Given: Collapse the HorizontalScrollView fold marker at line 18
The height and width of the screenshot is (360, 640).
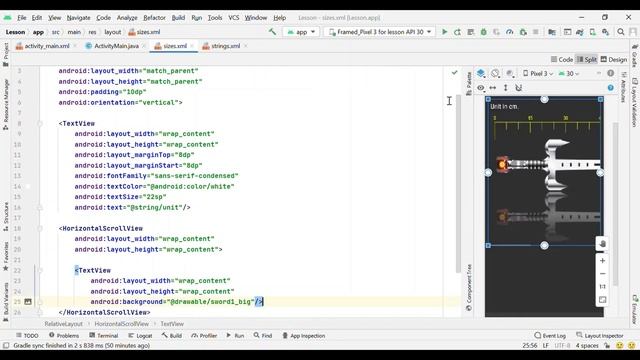Looking at the screenshot, I should point(40,228).
